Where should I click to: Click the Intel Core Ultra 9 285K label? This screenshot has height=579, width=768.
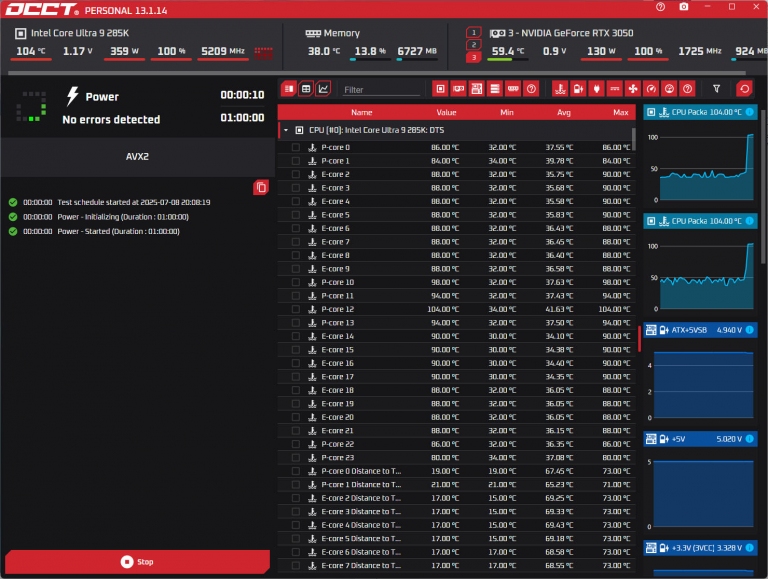coord(80,33)
